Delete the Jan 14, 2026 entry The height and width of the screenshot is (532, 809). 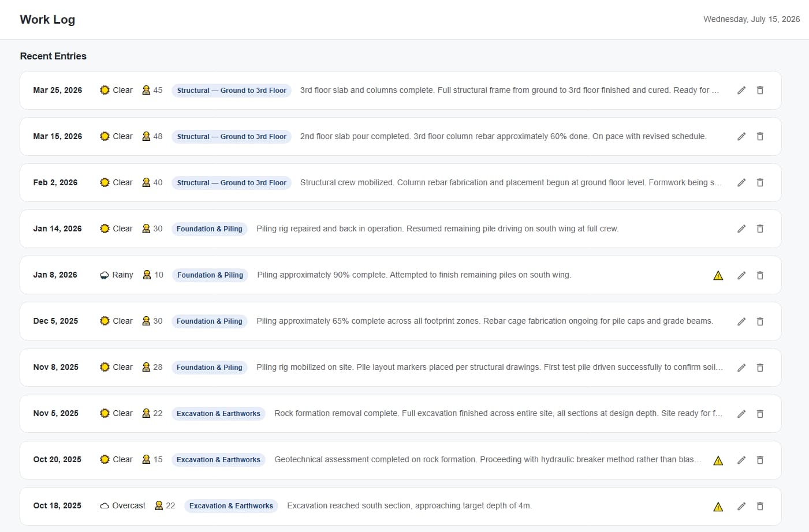(x=760, y=229)
